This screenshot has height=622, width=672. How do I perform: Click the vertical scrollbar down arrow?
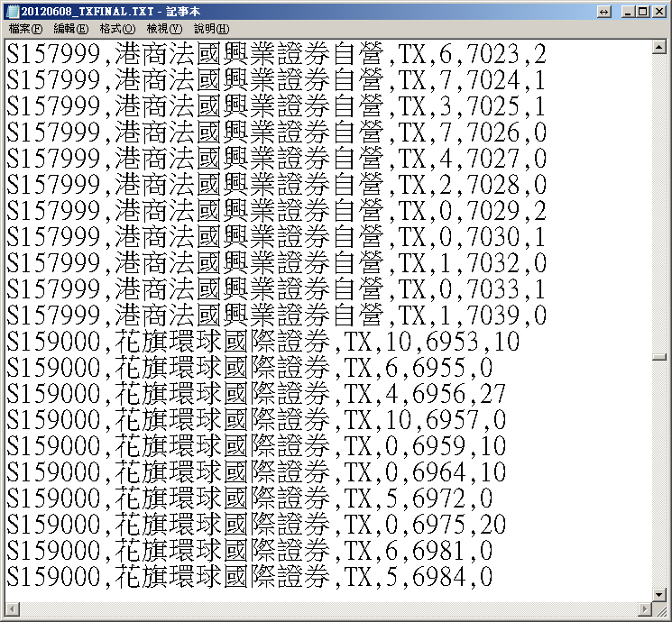[x=659, y=595]
